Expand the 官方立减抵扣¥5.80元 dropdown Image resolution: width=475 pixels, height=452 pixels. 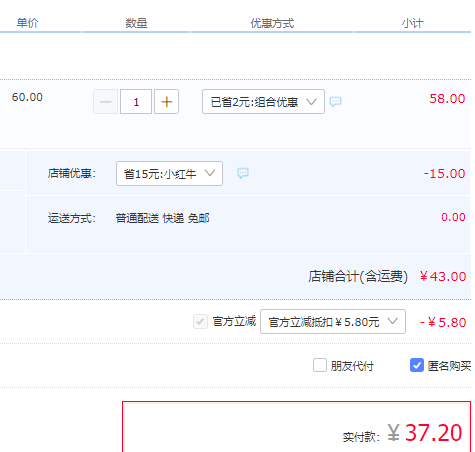coord(333,322)
